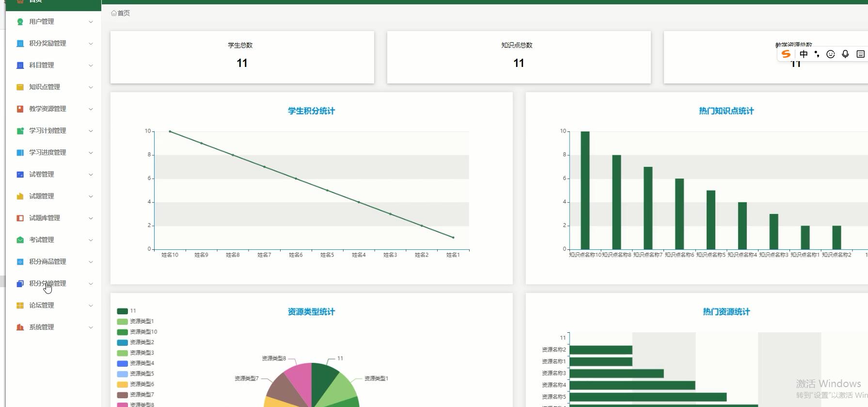
Task: Open the 试题管理 menu label
Action: [42, 196]
